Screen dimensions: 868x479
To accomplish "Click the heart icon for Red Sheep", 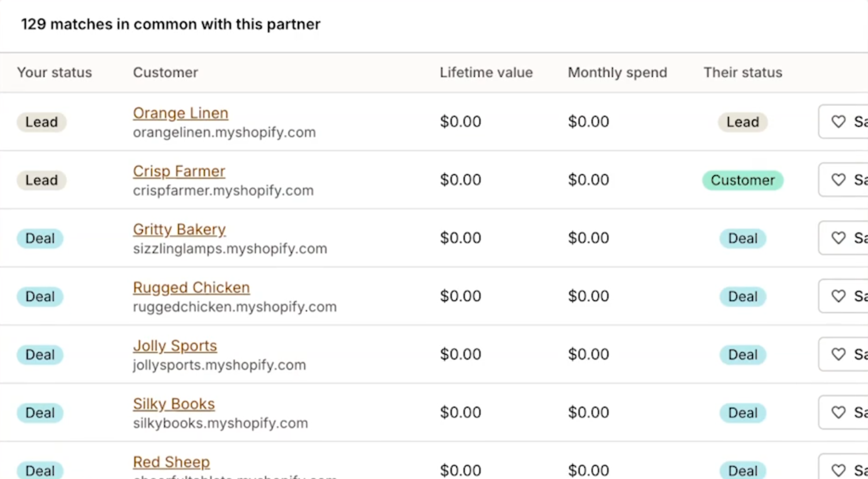I will click(x=838, y=470).
